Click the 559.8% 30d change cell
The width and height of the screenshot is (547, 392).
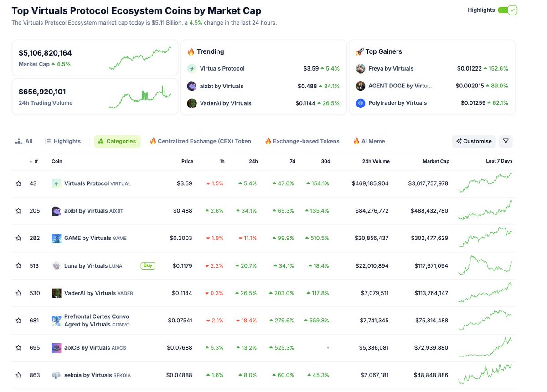[316, 321]
